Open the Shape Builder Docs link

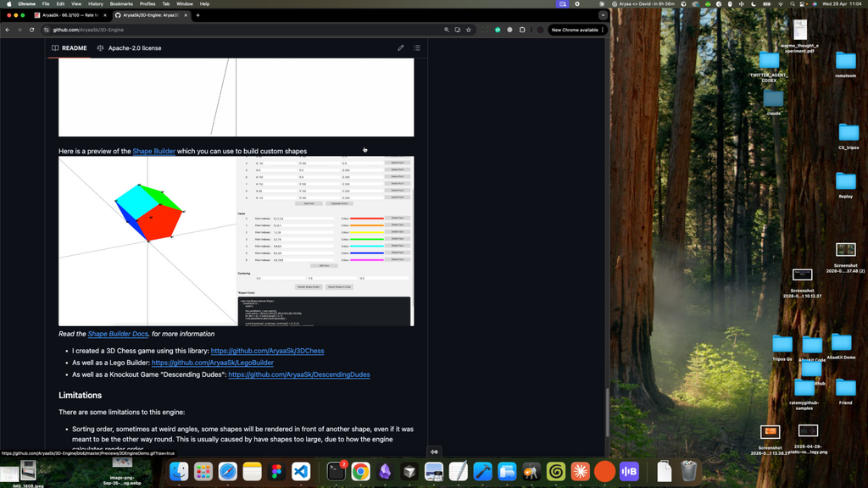[x=118, y=334]
